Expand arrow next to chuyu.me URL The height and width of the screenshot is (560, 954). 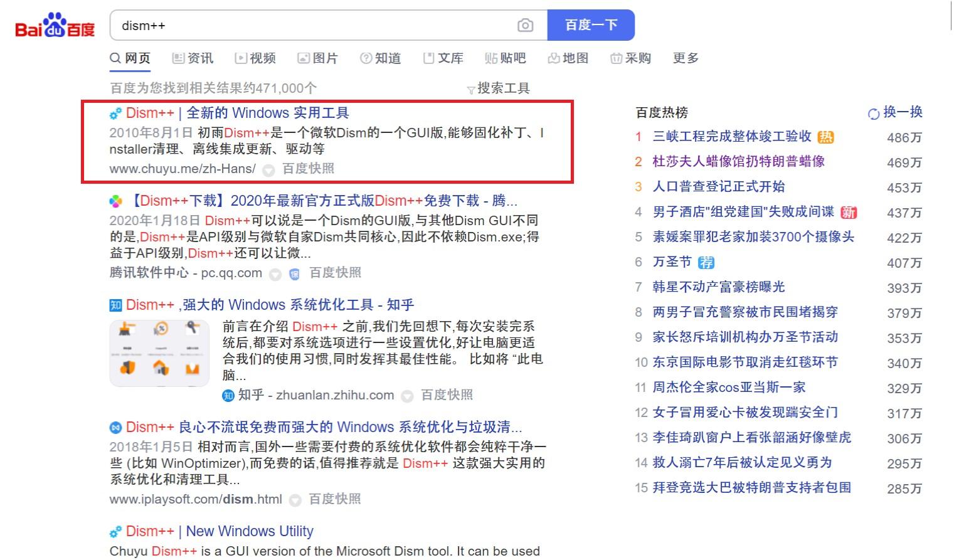268,170
